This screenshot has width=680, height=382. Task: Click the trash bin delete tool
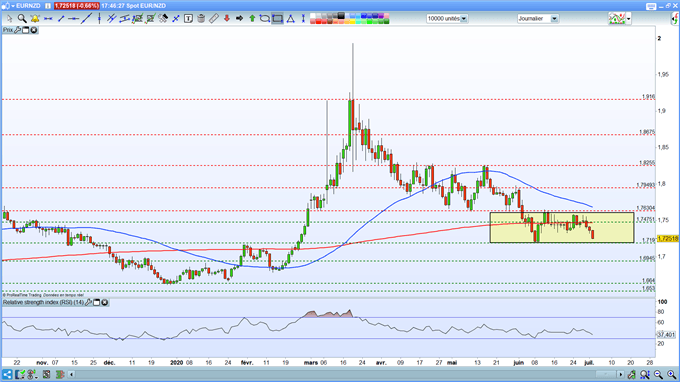tap(201, 19)
